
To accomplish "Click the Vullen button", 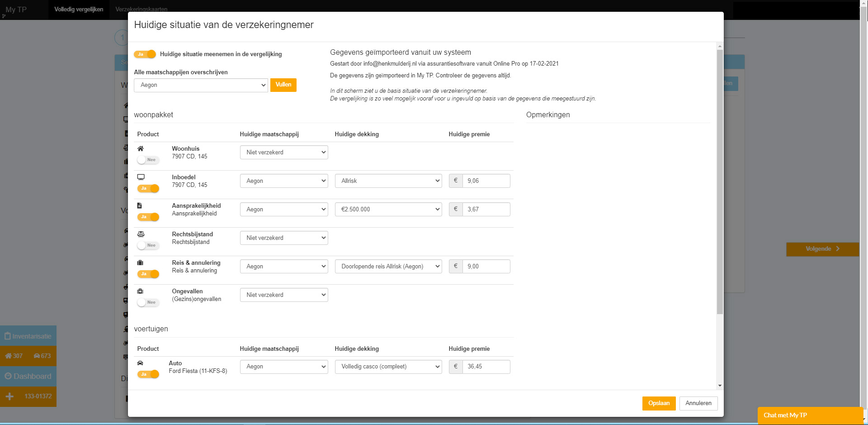I will point(283,85).
